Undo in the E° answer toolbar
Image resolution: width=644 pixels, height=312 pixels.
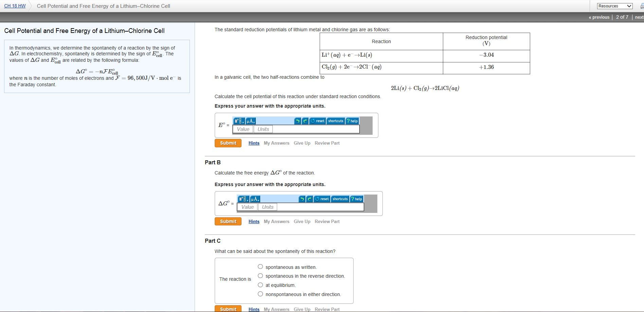point(298,121)
